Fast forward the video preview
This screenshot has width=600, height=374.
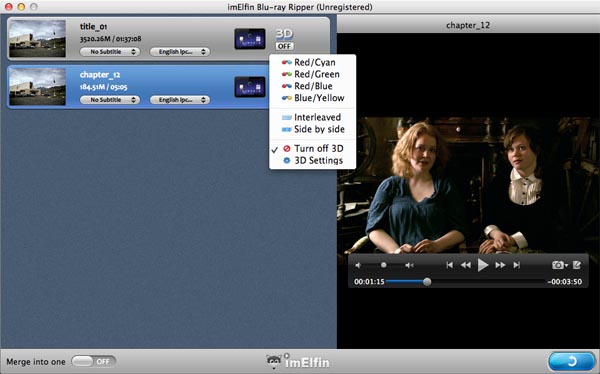tap(500, 265)
